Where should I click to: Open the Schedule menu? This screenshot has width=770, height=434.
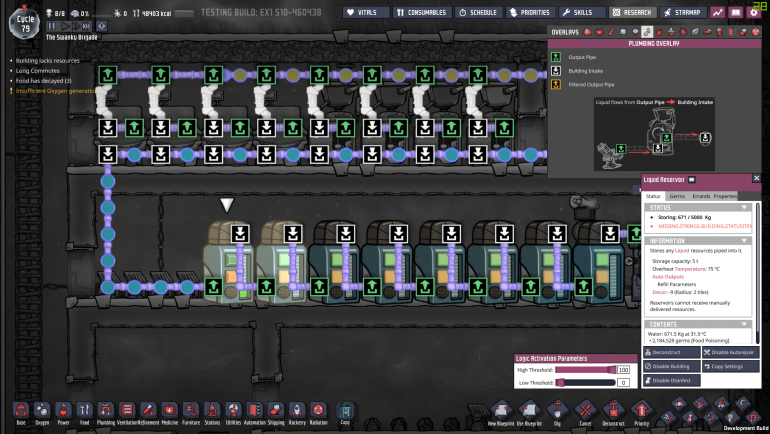point(478,12)
